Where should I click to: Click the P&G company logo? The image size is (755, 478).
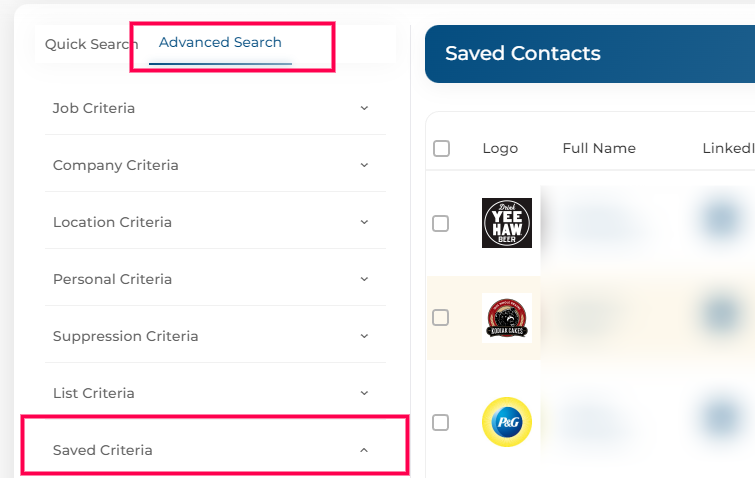pyautogui.click(x=507, y=422)
